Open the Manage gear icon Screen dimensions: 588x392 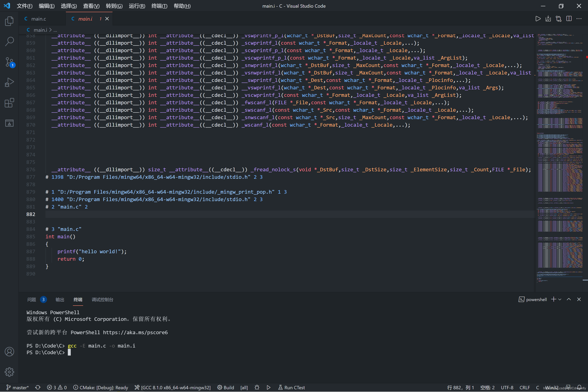click(9, 372)
